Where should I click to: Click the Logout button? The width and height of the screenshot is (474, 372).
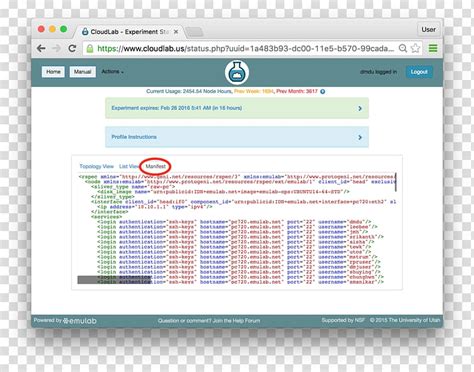(419, 72)
